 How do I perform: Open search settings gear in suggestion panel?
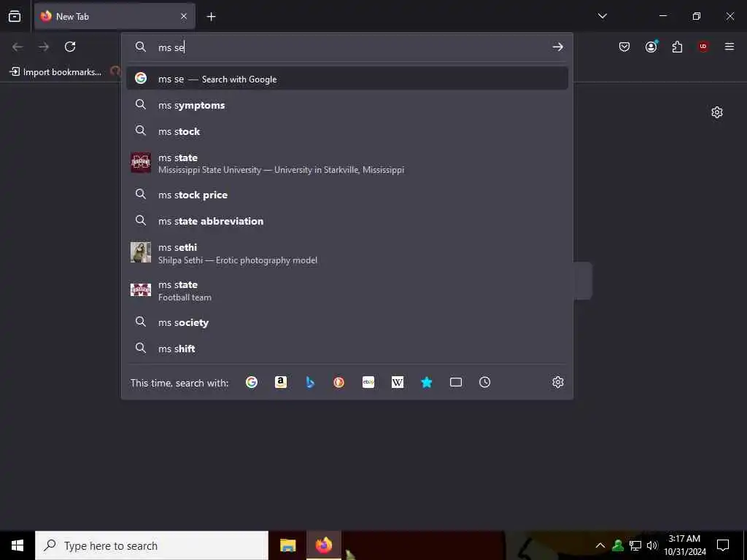[558, 382]
